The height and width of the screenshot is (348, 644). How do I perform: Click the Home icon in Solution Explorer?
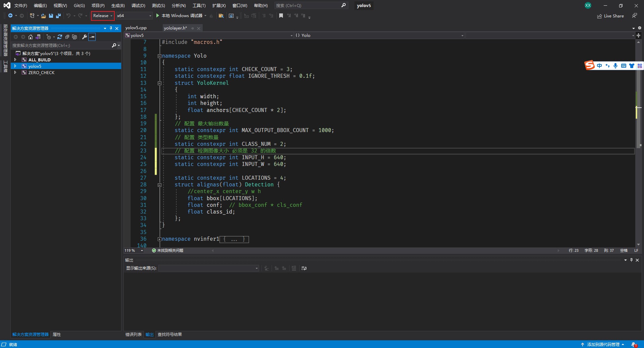click(31, 37)
